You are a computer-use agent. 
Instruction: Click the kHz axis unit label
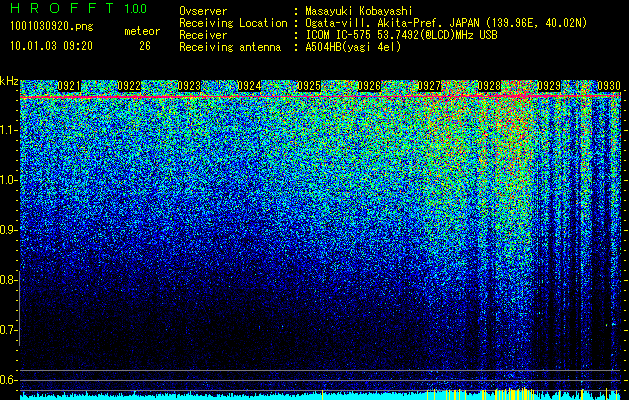point(8,81)
